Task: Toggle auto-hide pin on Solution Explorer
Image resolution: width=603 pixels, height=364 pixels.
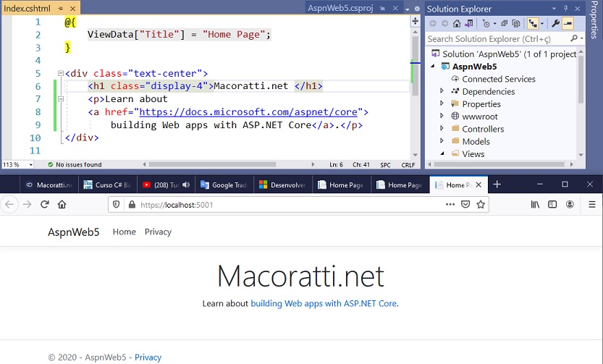Action: tap(565, 9)
